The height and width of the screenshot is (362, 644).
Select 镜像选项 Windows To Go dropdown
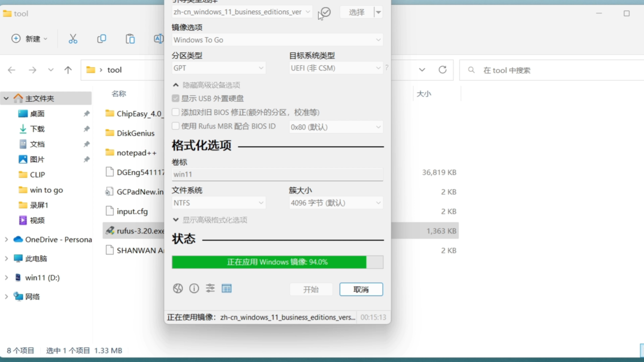277,40
